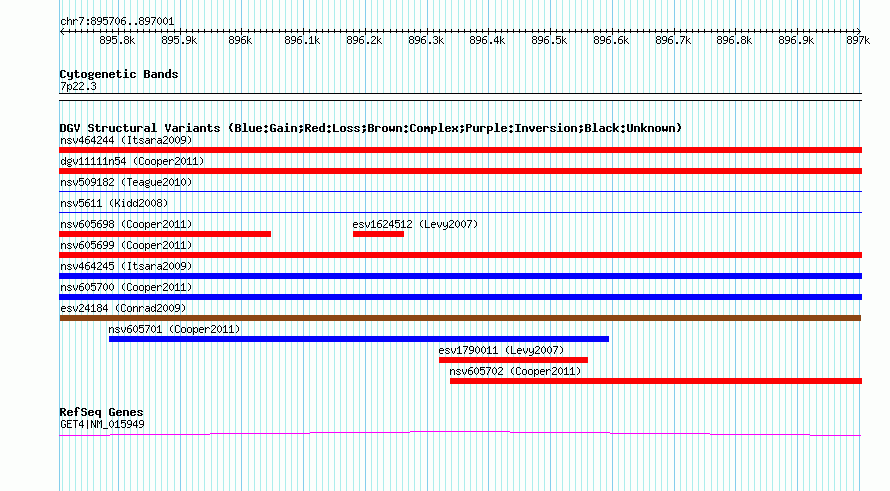Click red bar of esv1790011

click(x=513, y=360)
